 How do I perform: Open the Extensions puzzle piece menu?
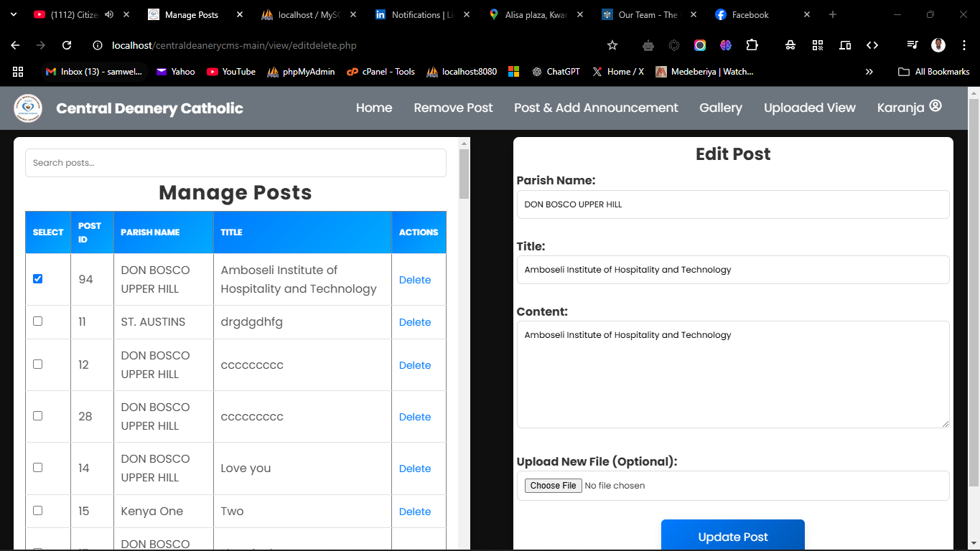pyautogui.click(x=752, y=45)
